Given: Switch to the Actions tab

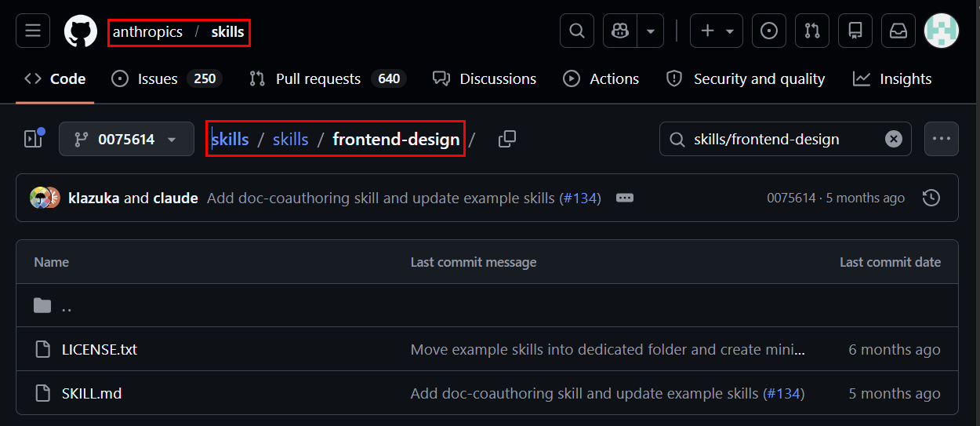Looking at the screenshot, I should (601, 78).
